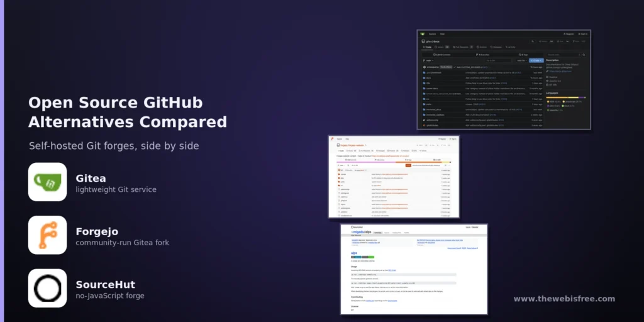Click the sourcehut circle logo in the SourceHut screenshot
This screenshot has width=644, height=322.
(352, 227)
